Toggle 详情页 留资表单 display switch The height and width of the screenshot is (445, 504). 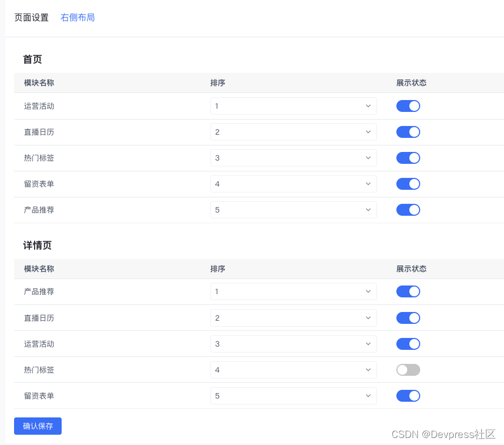[x=408, y=396]
